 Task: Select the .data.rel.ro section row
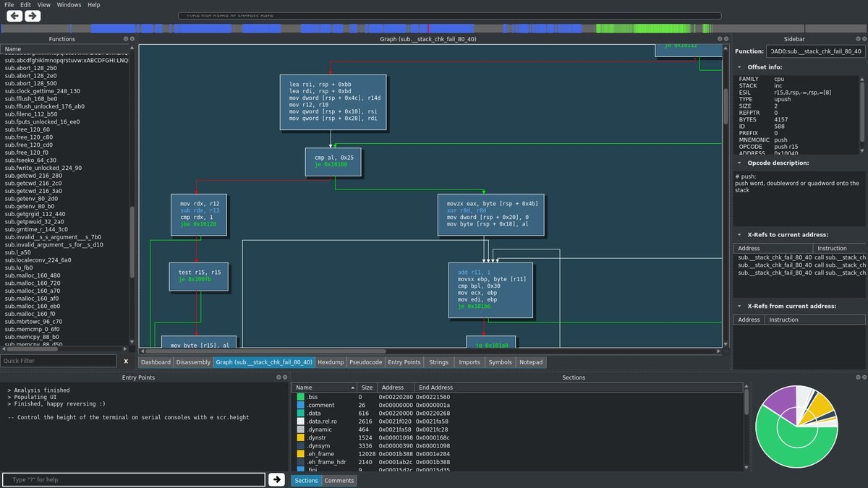point(519,421)
